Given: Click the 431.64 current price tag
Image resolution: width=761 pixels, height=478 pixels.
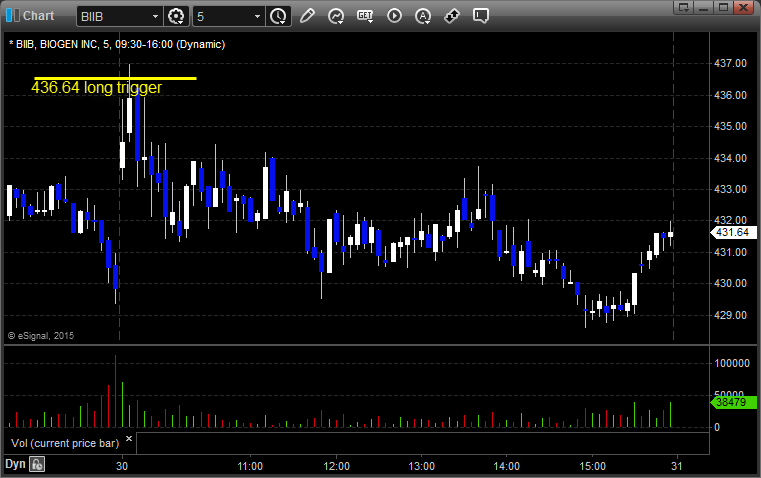Looking at the screenshot, I should coord(734,232).
